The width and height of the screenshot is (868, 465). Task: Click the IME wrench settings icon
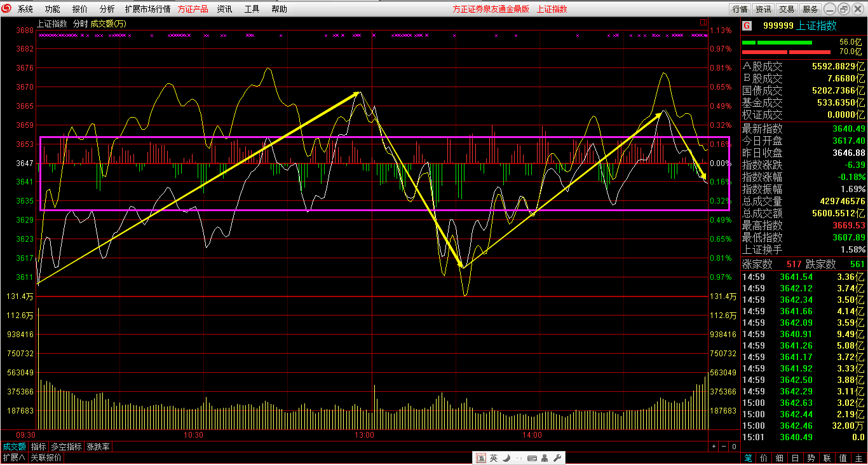tap(557, 458)
